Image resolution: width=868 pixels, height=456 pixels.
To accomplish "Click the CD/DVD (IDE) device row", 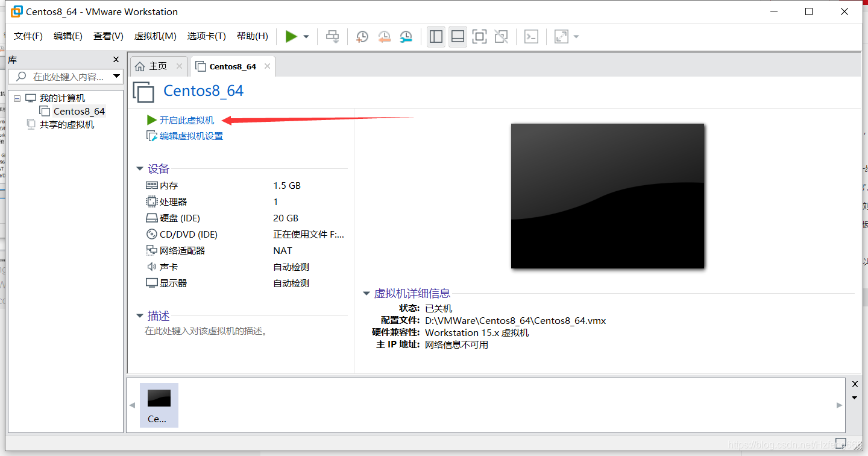I will (x=245, y=234).
